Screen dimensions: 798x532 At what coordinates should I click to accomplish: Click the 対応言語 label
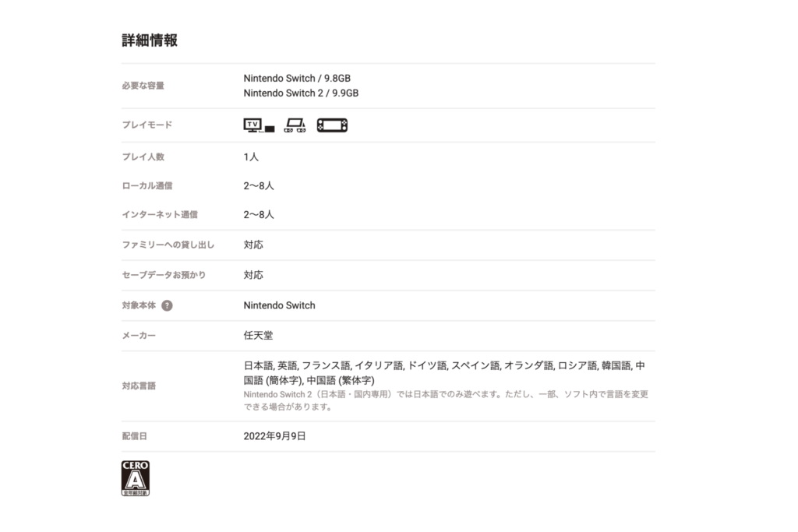[x=139, y=386]
